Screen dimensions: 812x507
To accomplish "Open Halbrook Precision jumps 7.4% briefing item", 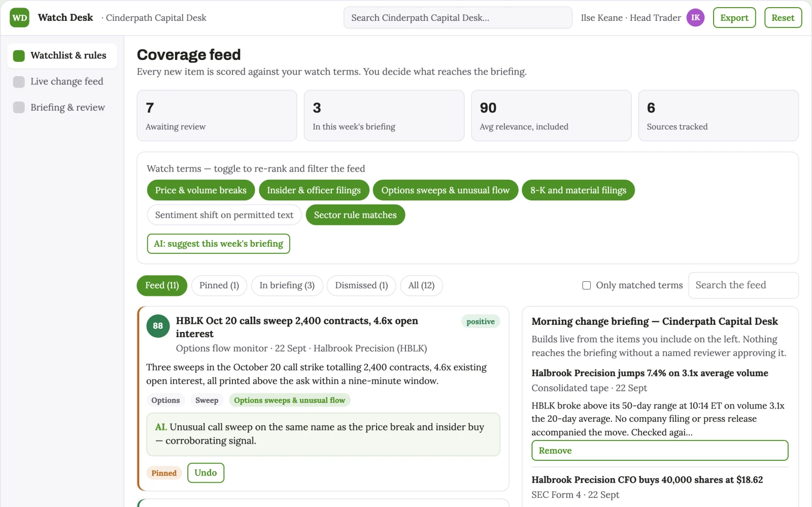I will [x=650, y=374].
